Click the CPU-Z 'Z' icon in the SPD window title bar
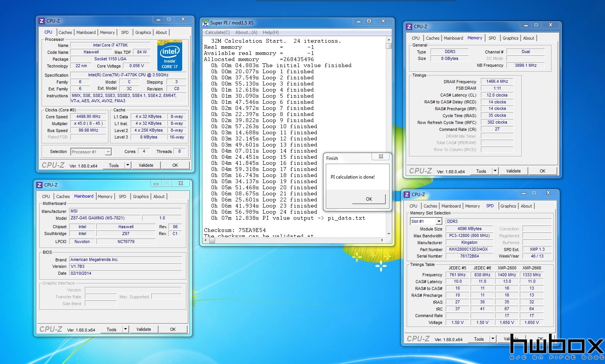Viewport: 605px width, 364px height. [x=407, y=194]
